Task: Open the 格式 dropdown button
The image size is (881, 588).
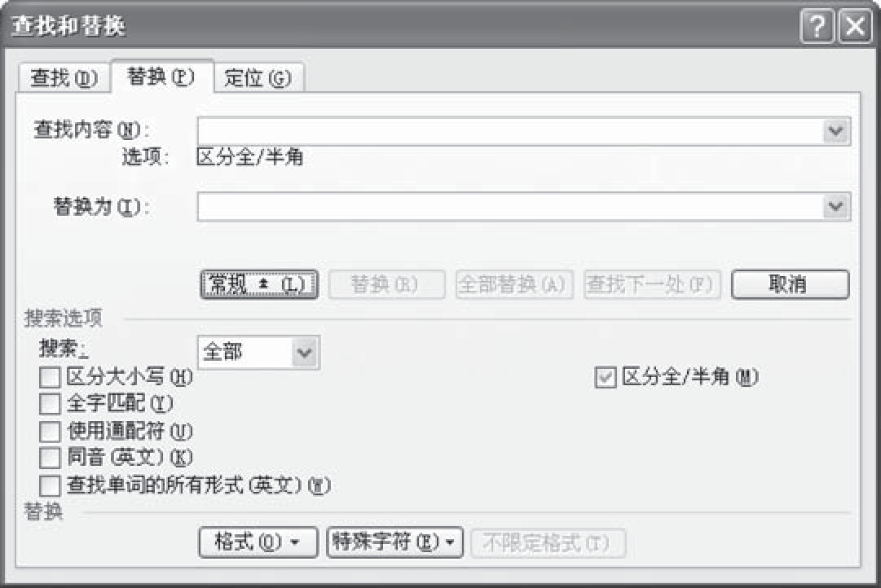Action: click(x=258, y=542)
